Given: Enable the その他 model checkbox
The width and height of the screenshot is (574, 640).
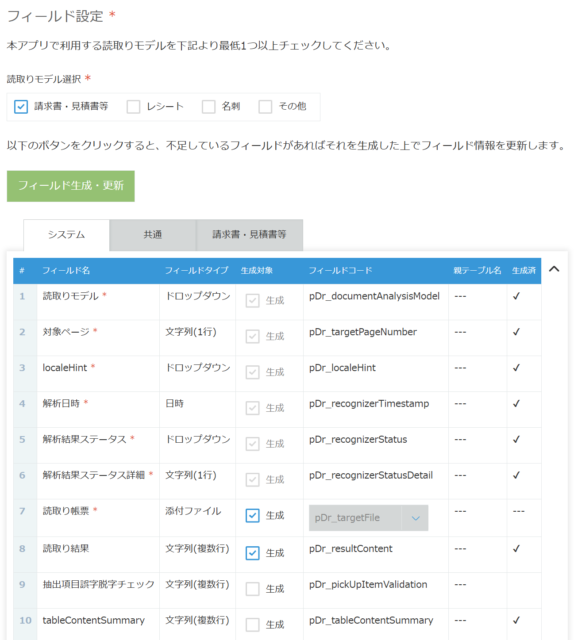Looking at the screenshot, I should coord(265,107).
